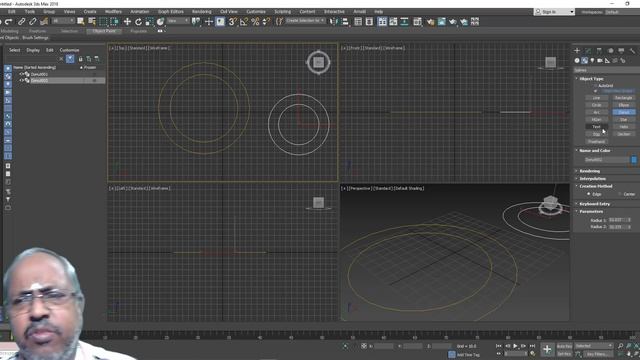Open the Create Selection Set dropdown
This screenshot has width=640, height=360.
click(x=305, y=20)
